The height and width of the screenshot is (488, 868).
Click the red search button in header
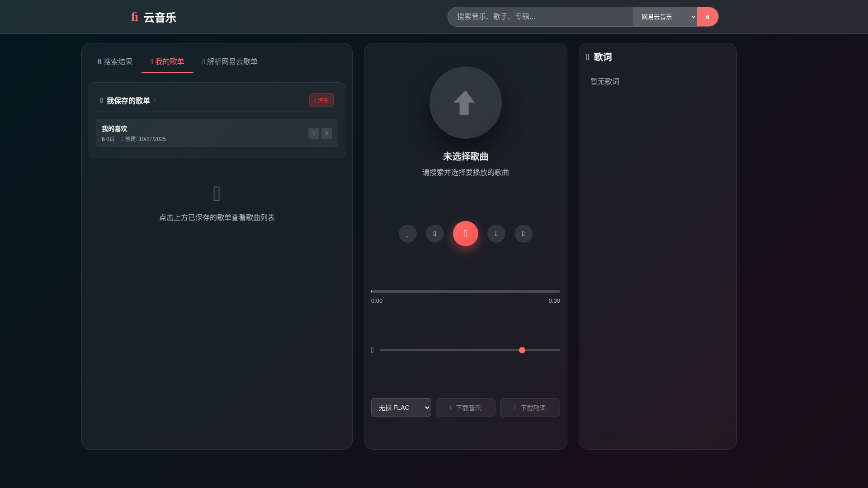708,17
